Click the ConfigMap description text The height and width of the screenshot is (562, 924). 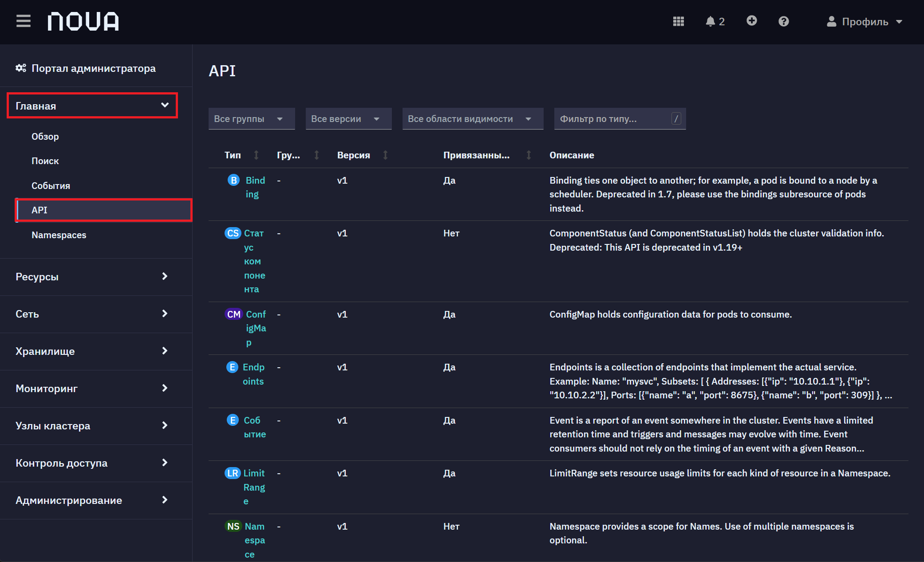671,314
